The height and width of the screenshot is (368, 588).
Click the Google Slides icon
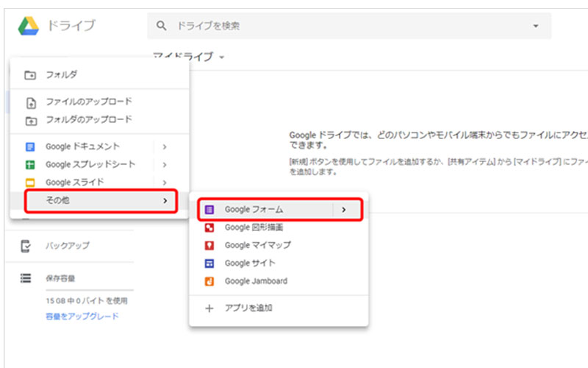click(30, 183)
